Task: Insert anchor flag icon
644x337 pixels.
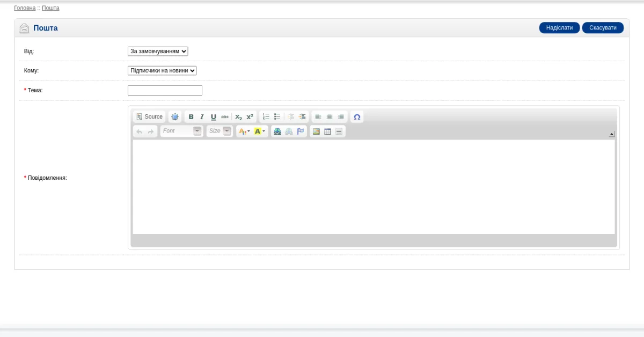Action: (x=301, y=131)
